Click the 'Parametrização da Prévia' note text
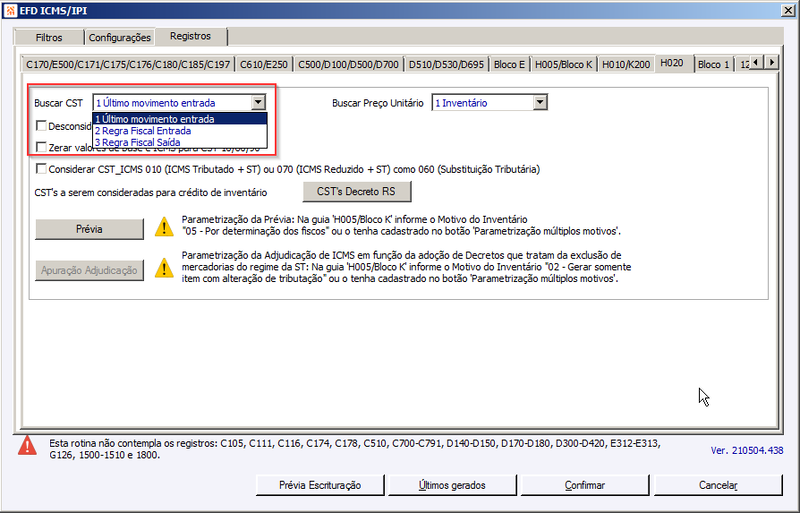 [x=401, y=225]
